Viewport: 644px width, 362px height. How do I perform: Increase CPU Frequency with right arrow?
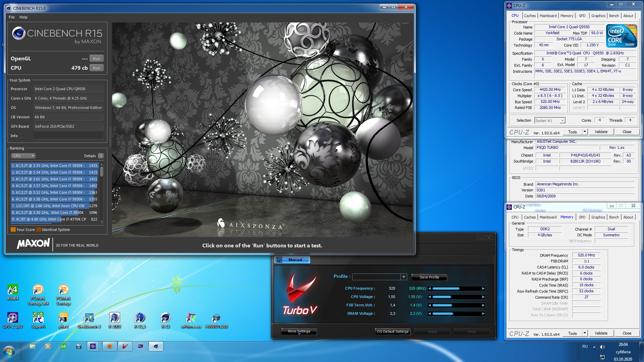point(483,289)
